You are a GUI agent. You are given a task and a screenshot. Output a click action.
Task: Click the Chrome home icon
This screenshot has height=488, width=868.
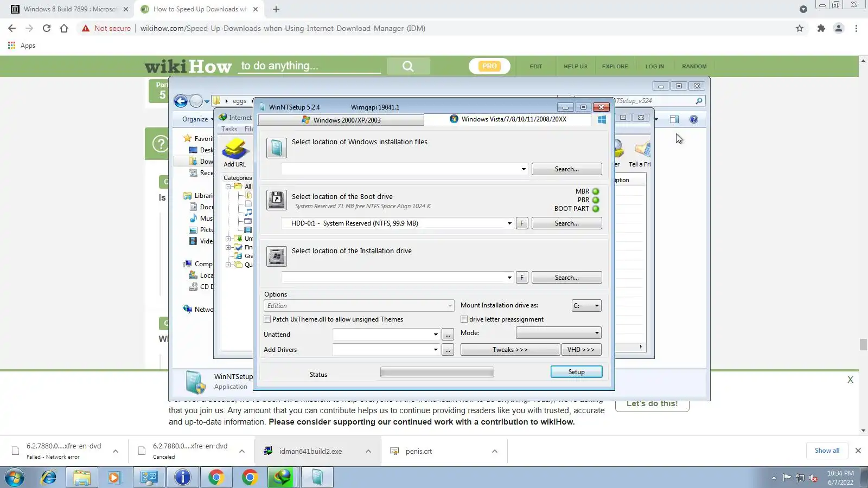click(64, 28)
